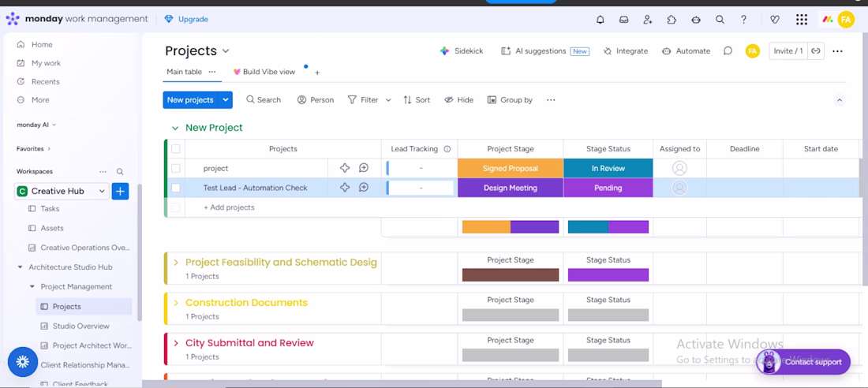
Task: Expand the Favorites section
Action: coord(49,149)
